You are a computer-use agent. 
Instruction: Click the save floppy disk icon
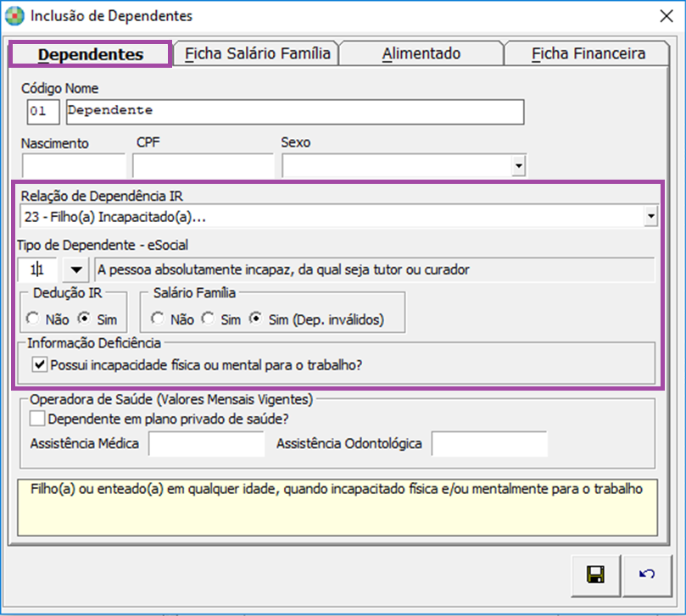click(595, 574)
